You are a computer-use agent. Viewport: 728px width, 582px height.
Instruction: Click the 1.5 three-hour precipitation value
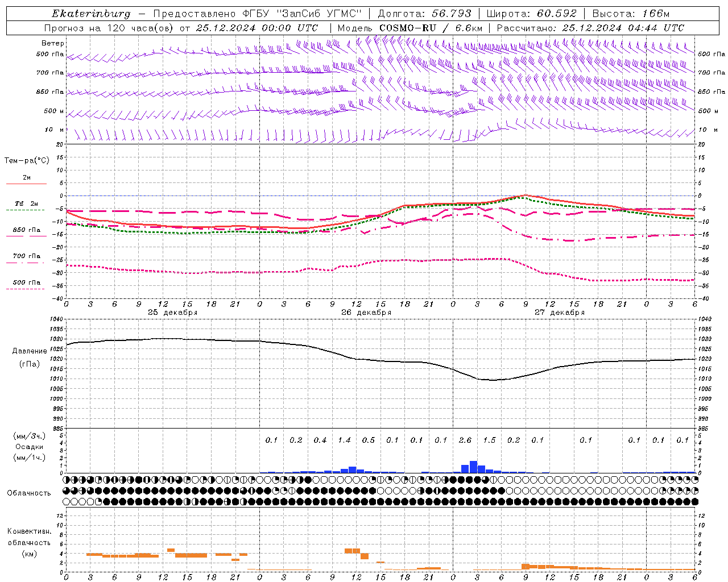click(x=489, y=440)
